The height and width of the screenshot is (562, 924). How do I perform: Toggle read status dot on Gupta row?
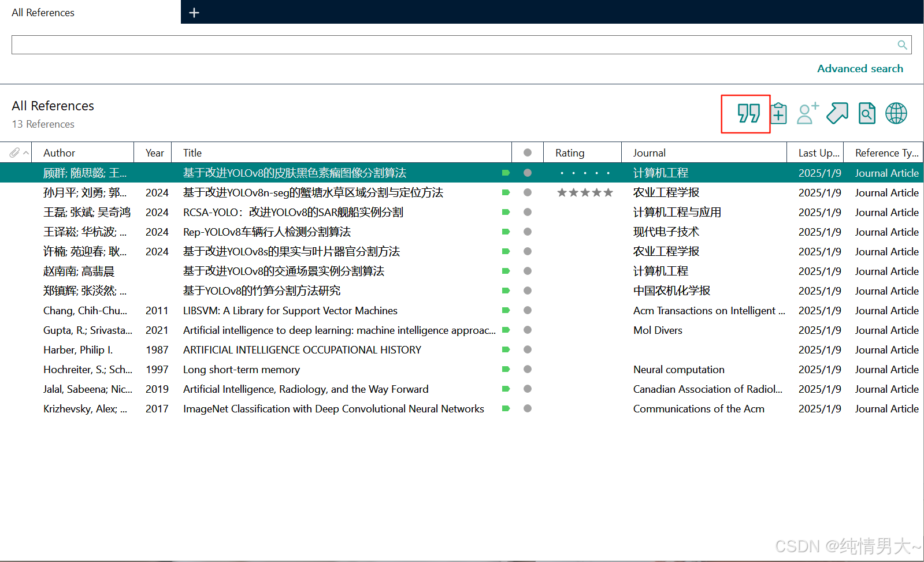(528, 330)
